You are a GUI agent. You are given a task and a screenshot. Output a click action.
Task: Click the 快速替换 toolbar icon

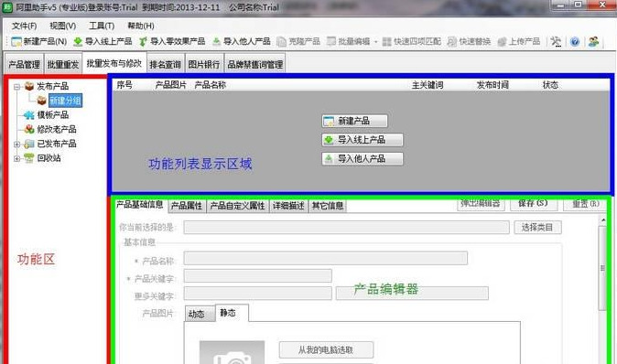click(x=452, y=41)
